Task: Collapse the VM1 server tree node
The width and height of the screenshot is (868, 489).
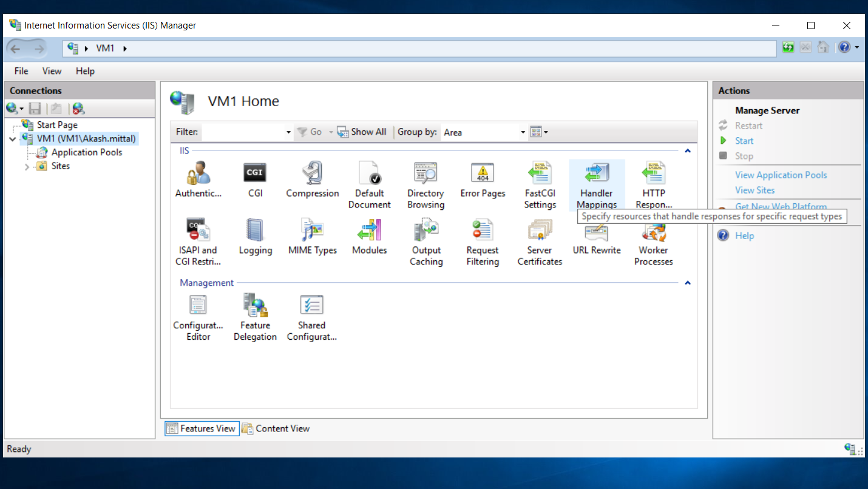Action: point(13,139)
